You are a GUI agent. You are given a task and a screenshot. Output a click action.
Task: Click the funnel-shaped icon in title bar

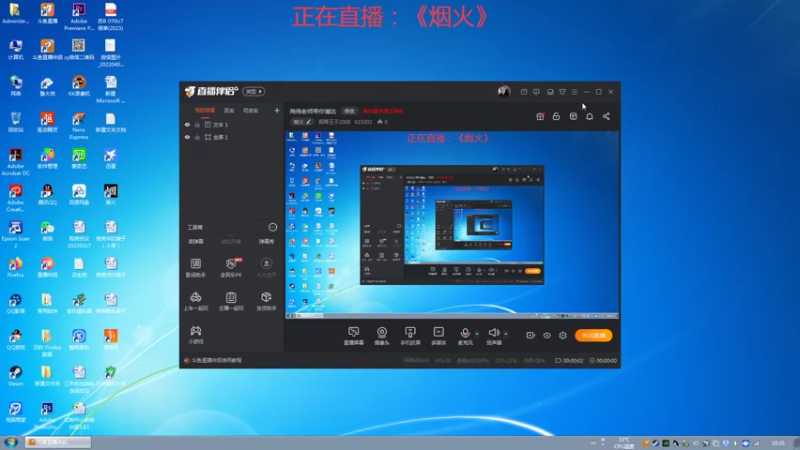562,92
